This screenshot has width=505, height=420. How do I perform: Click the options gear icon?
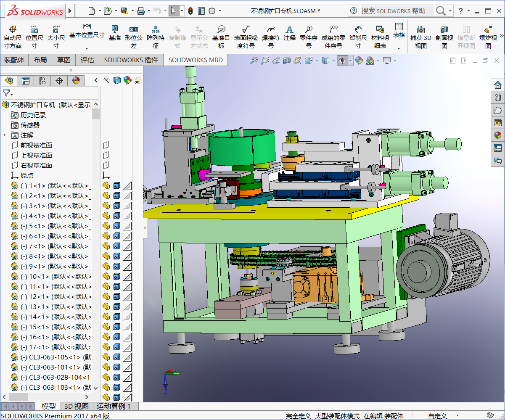pyautogui.click(x=212, y=11)
